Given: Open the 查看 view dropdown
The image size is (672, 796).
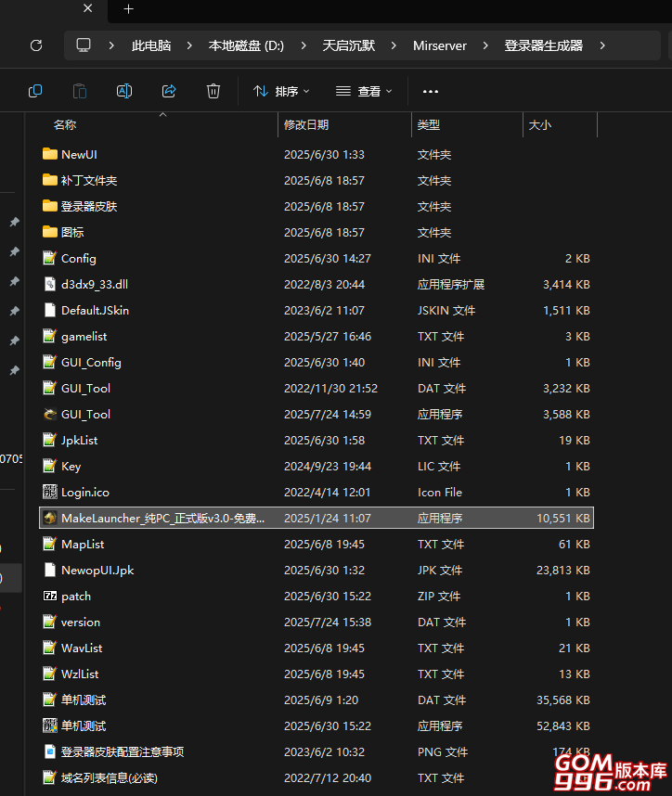Looking at the screenshot, I should 363,91.
